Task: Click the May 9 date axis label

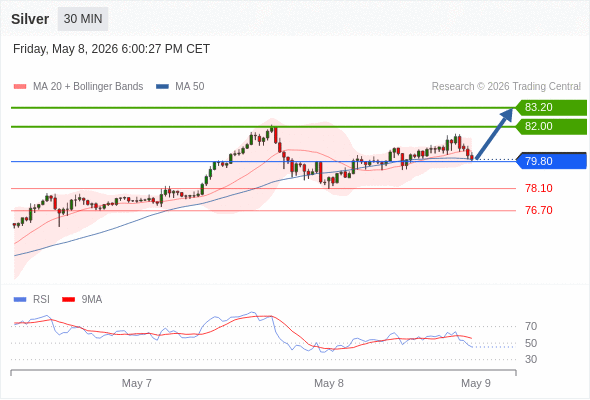Action: [476, 383]
